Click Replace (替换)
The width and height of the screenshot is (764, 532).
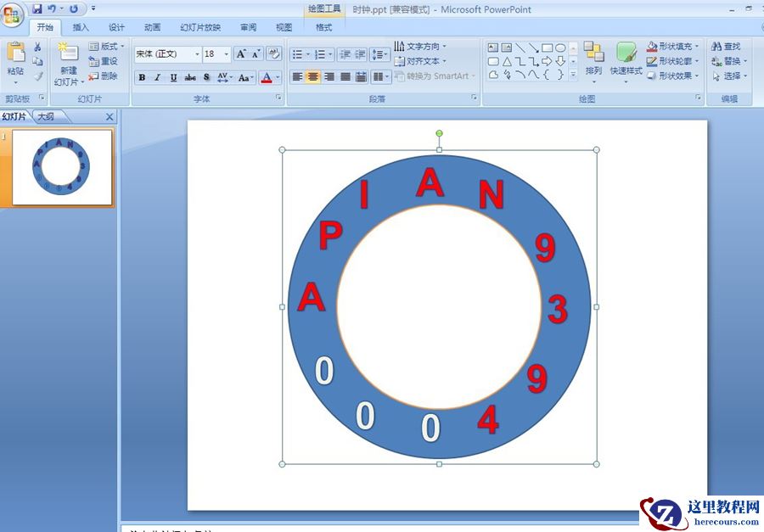coord(728,61)
